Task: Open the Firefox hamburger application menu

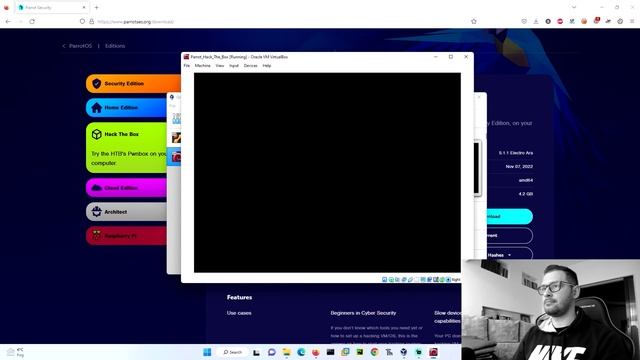Action: (x=632, y=21)
